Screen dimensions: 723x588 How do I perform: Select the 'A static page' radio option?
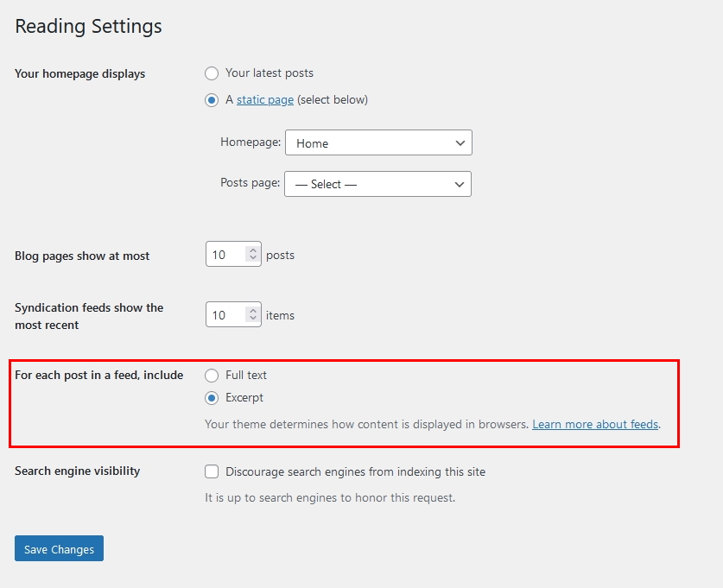point(212,100)
